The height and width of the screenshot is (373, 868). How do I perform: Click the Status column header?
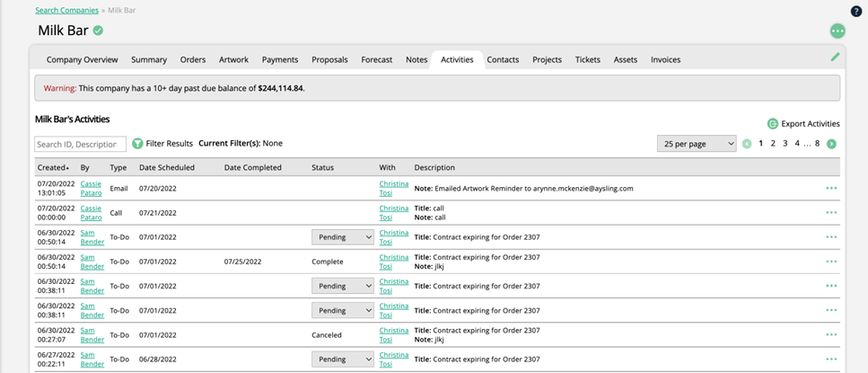tap(323, 167)
